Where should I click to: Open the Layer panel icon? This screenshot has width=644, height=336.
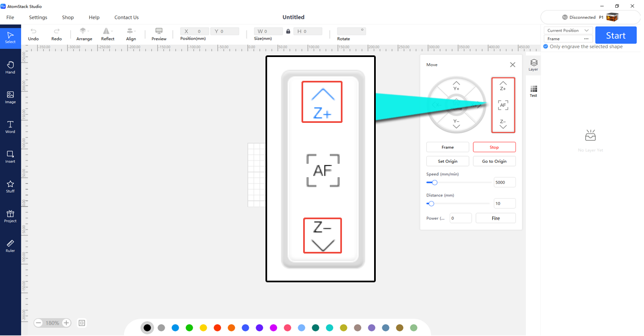click(534, 65)
